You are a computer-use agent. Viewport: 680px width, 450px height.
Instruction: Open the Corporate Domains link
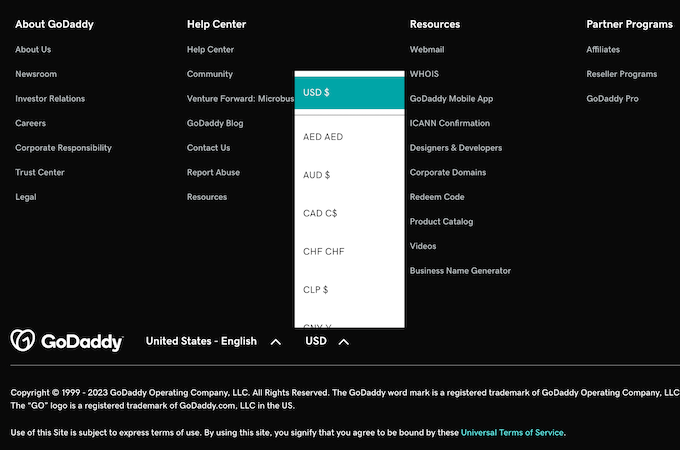point(448,173)
